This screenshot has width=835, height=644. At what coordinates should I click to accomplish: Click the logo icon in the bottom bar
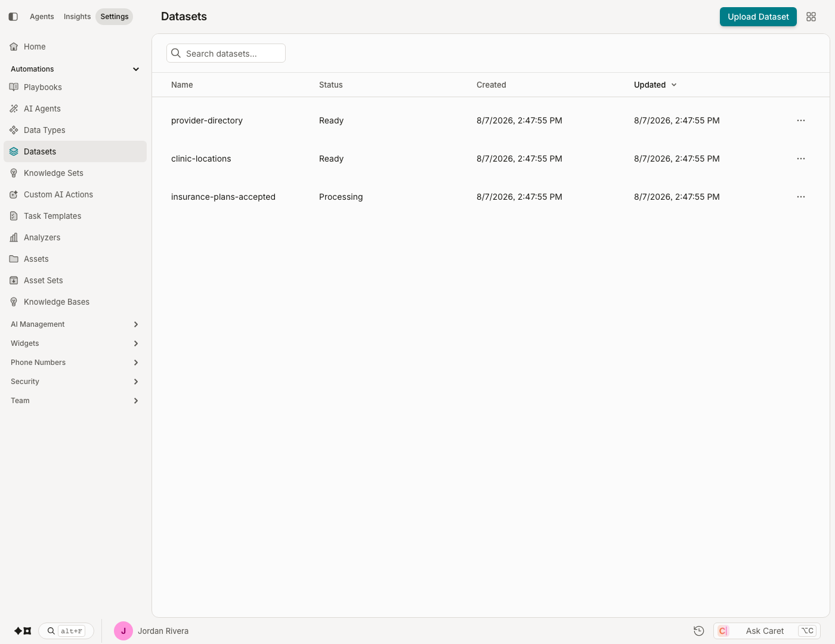[23, 631]
